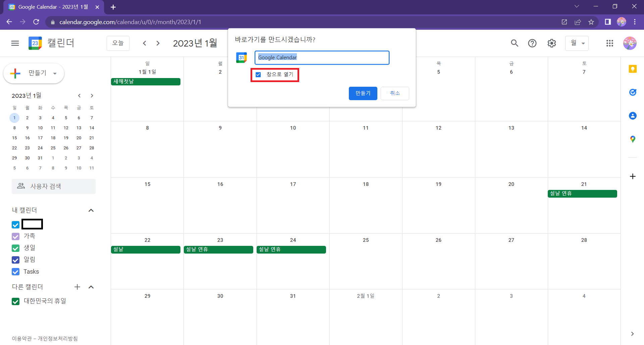Viewport: 644px width, 345px height.
Task: Collapse the 다른 캘린더 section
Action: pyautogui.click(x=91, y=287)
